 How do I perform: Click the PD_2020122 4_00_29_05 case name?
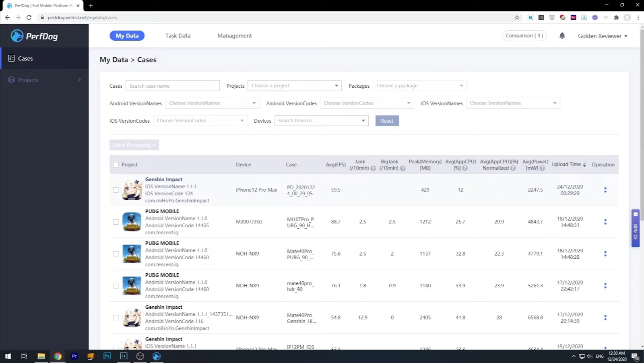[301, 190]
